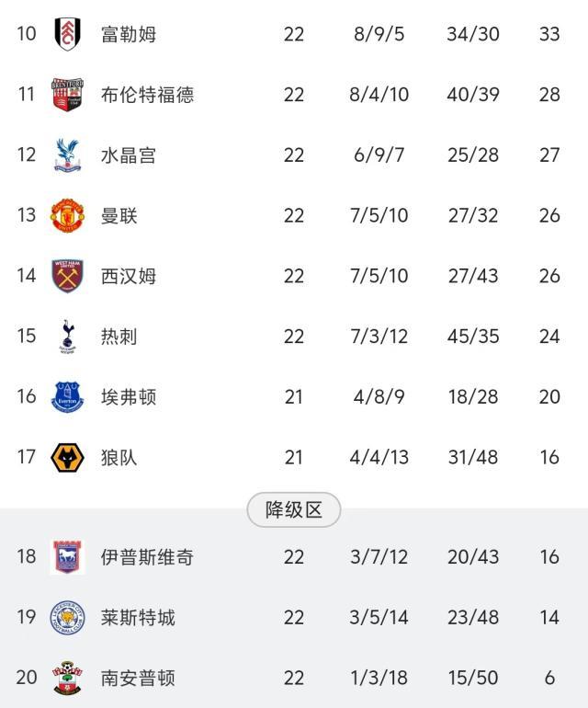Click 南安普顿's points value 6
This screenshot has height=708, width=588.
click(x=549, y=678)
